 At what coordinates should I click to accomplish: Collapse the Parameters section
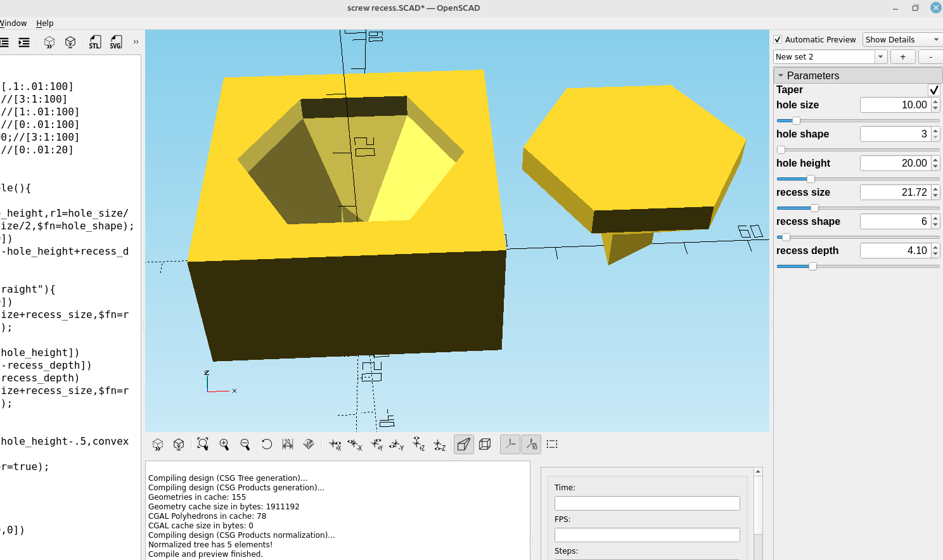tap(781, 75)
